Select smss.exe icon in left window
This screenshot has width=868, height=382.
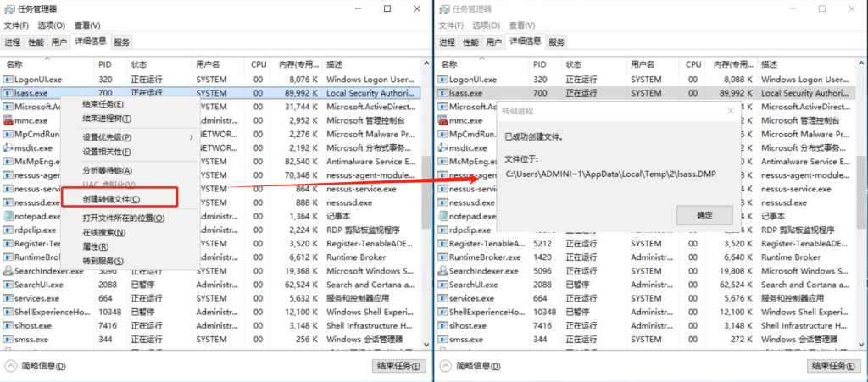click(x=8, y=340)
